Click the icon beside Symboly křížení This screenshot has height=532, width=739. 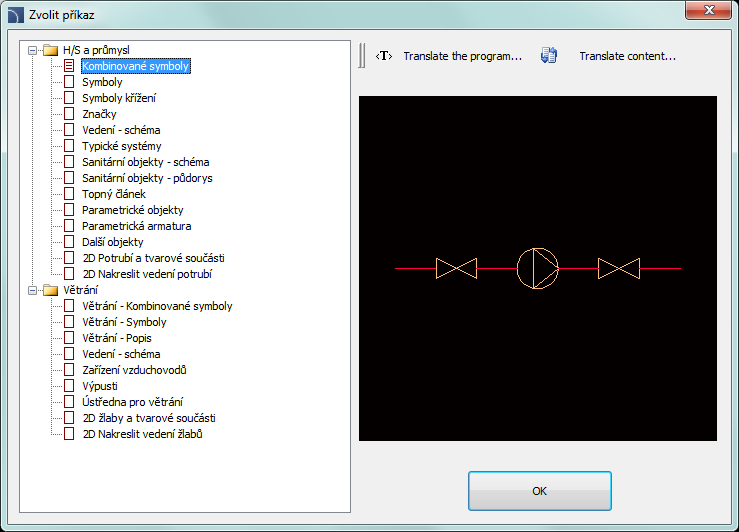click(69, 98)
